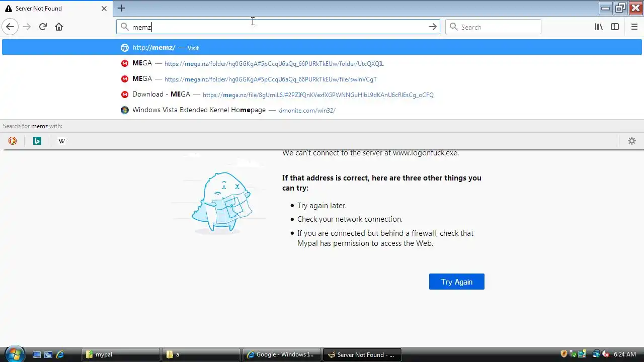The width and height of the screenshot is (644, 362).
Task: Click Switch Between Windows quick launch icon
Action: [48, 354]
